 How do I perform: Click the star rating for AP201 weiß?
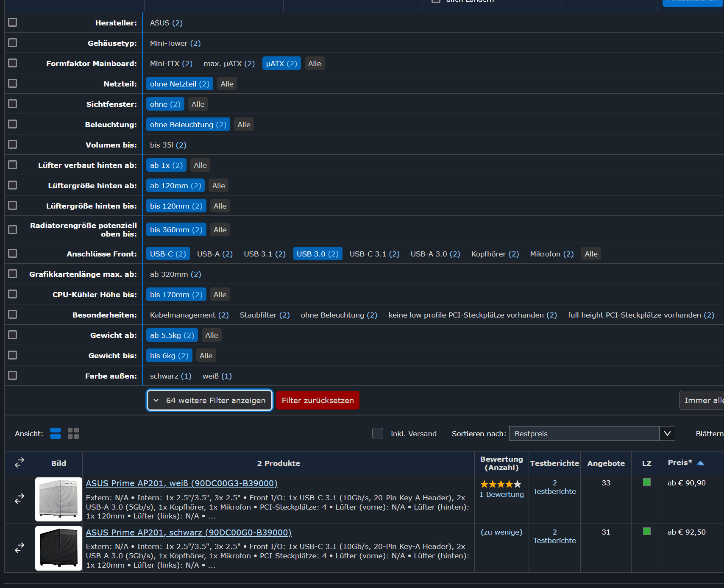point(501,484)
